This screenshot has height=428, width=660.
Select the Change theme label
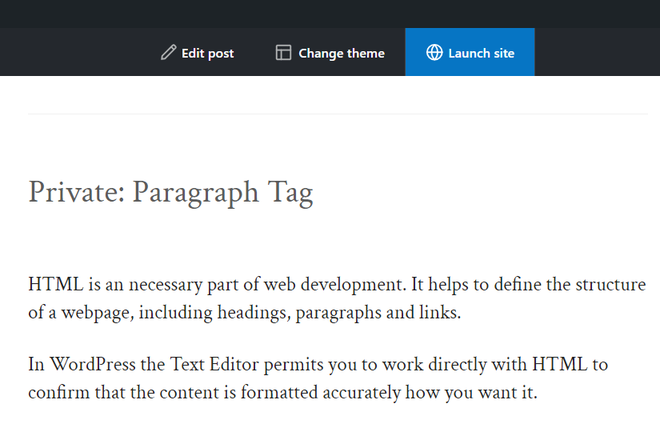341,53
